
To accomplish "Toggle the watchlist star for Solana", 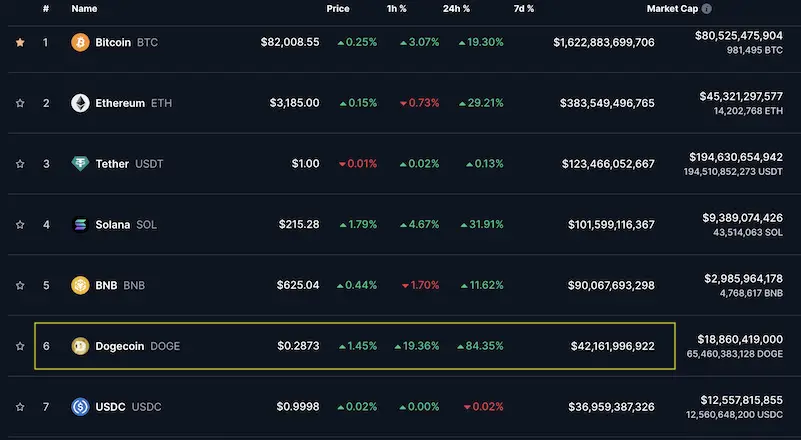I will click(20, 225).
